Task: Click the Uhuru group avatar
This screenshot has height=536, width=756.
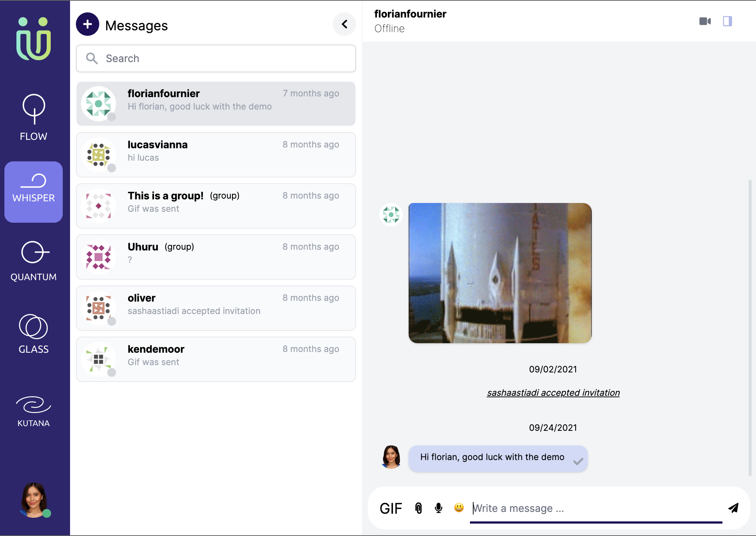Action: point(99,257)
